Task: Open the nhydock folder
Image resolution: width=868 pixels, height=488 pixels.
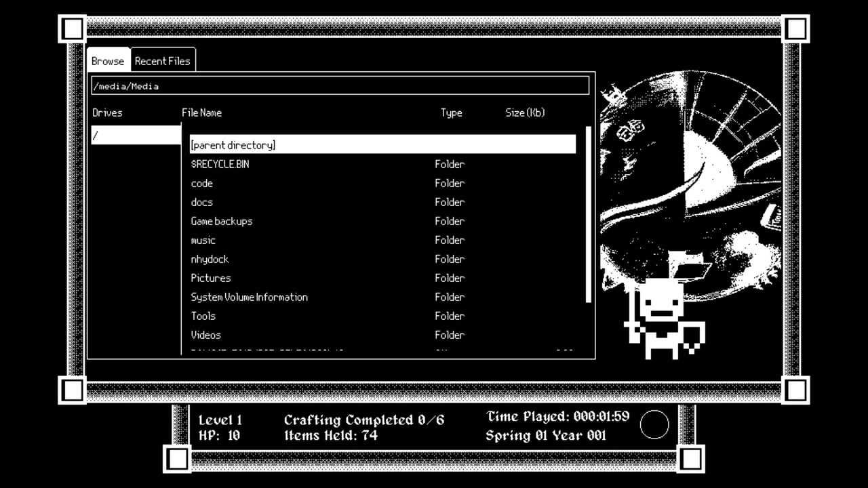Action: 210,259
